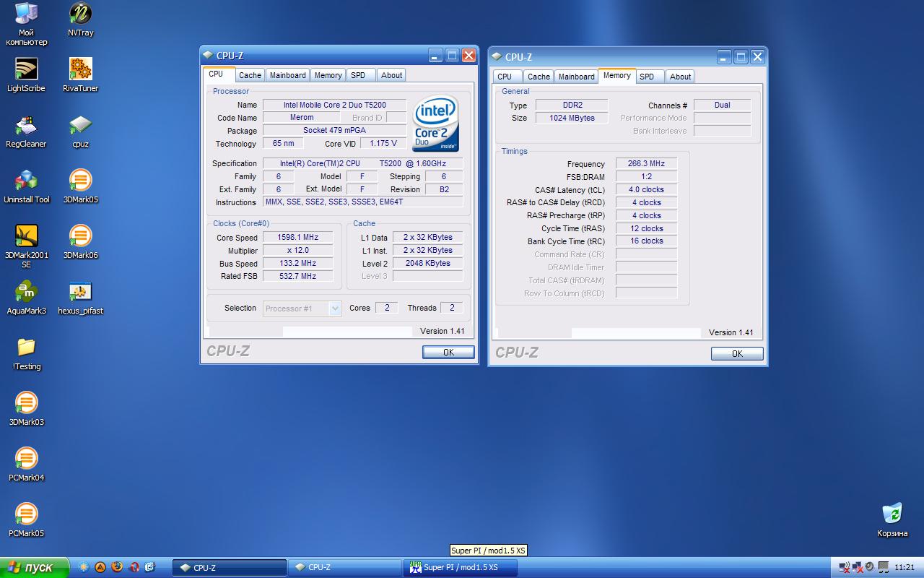Click the wired network disconnected tray icon
Image resolution: width=924 pixels, height=578 pixels.
tap(857, 568)
